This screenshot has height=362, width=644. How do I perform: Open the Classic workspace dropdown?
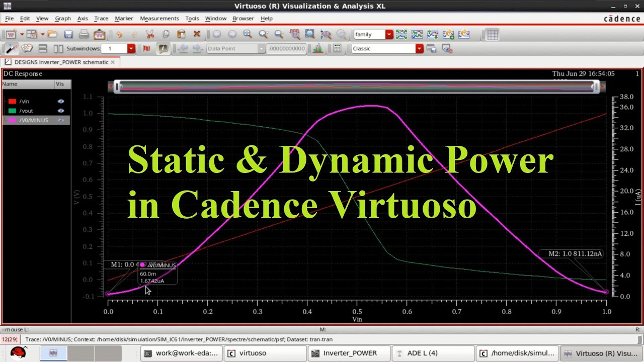[x=420, y=49]
